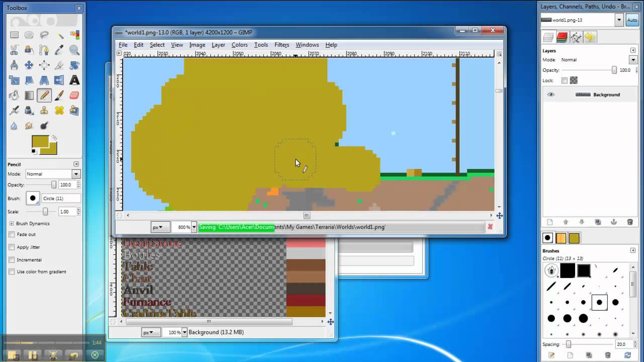
Task: Select the Clone stamp tool
Action: [44, 110]
